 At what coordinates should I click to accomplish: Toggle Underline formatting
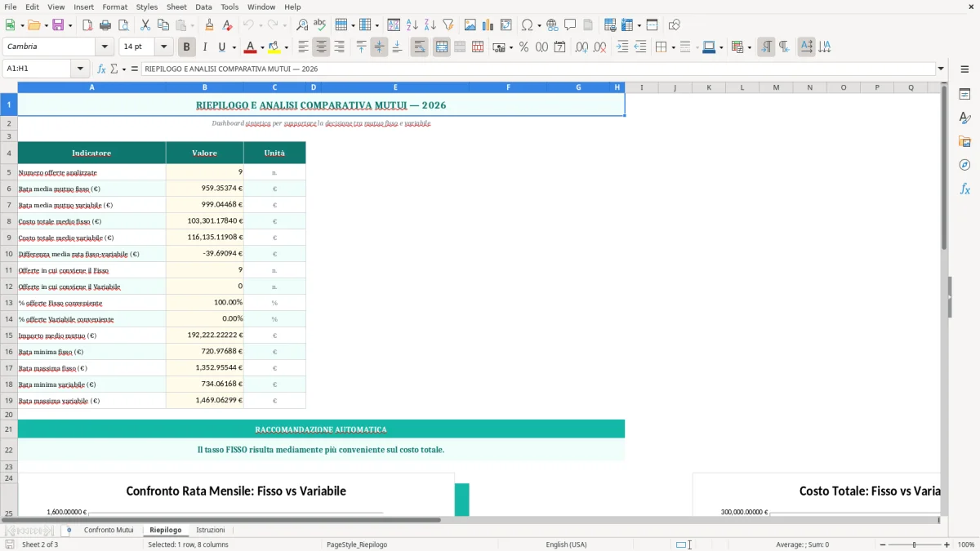tap(221, 47)
